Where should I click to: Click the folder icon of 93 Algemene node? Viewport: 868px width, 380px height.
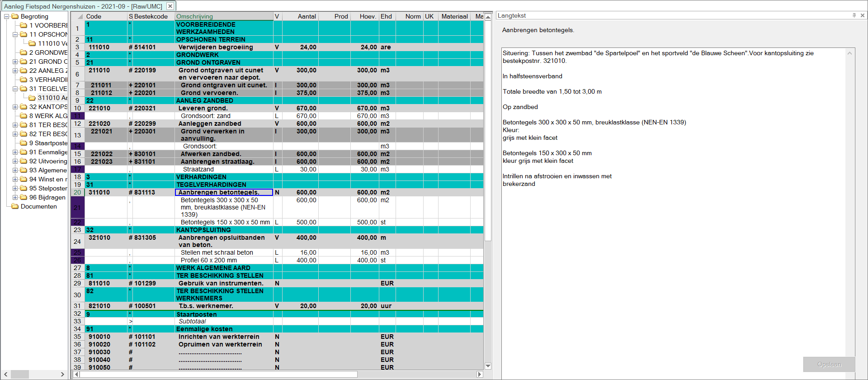click(x=24, y=170)
